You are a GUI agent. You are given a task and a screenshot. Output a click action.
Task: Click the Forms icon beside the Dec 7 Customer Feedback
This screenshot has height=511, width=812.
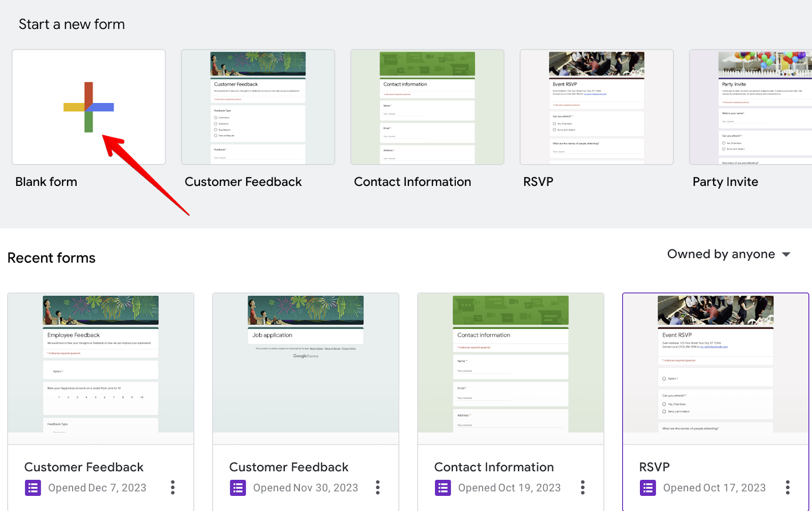pos(32,487)
